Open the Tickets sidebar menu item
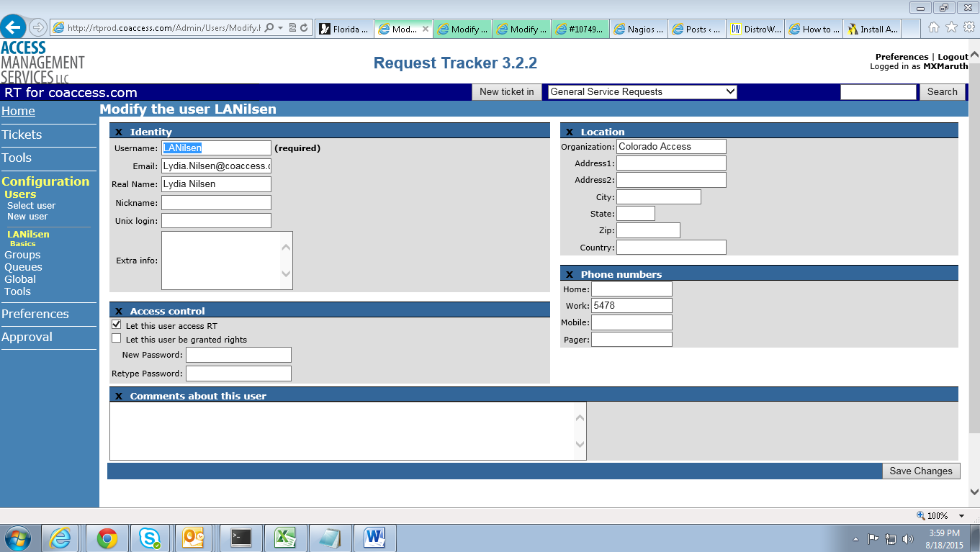The width and height of the screenshot is (980, 552). (22, 135)
